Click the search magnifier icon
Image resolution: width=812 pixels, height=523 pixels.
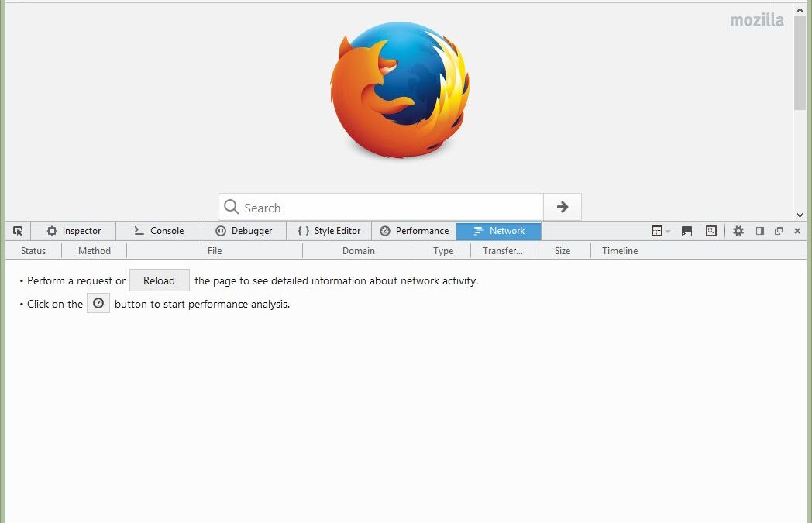click(231, 207)
